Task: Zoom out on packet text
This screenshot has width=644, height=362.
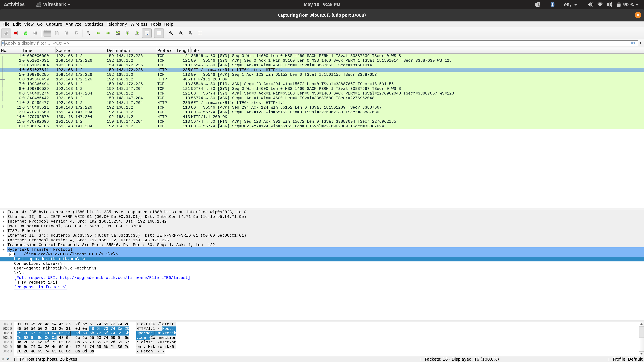Action: click(x=181, y=33)
